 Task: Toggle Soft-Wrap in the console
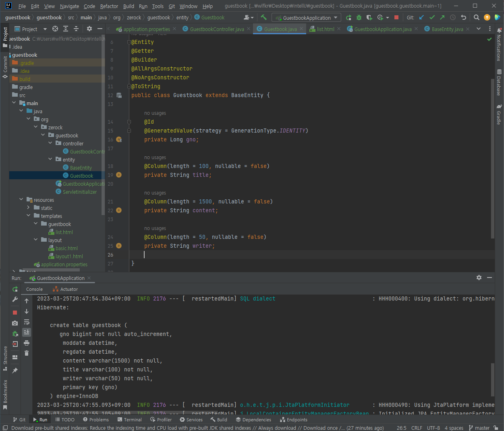[x=27, y=322]
